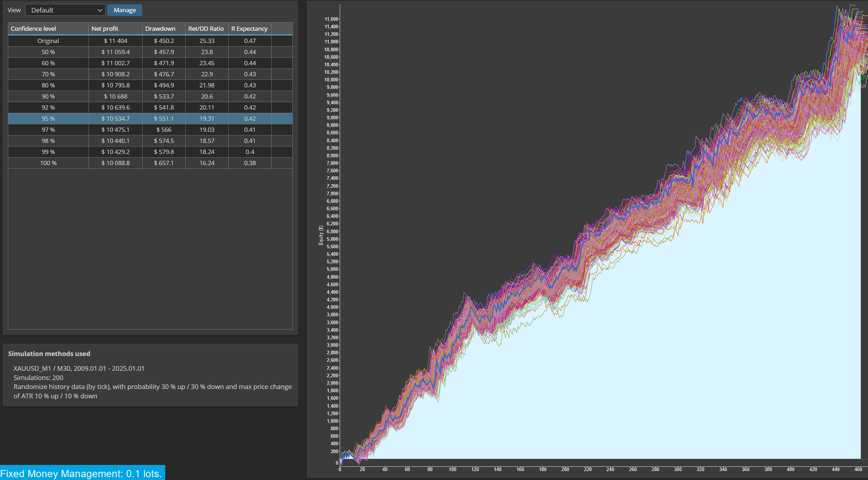The width and height of the screenshot is (868, 480).
Task: Select the 70 % confidence row
Action: click(150, 74)
